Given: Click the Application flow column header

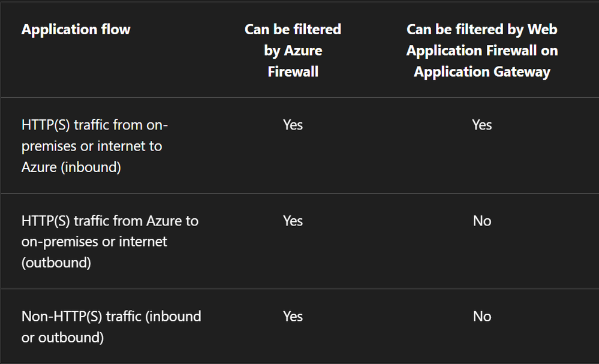Looking at the screenshot, I should tap(76, 29).
